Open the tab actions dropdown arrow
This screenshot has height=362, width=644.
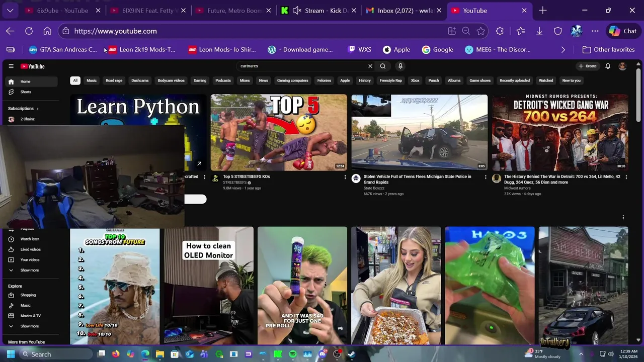point(10,11)
